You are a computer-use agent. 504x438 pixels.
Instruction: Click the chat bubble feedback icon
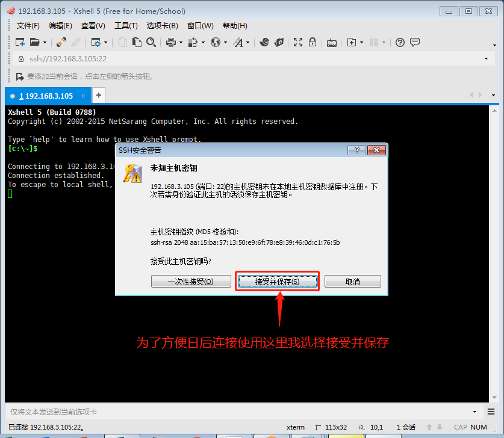[x=415, y=42]
